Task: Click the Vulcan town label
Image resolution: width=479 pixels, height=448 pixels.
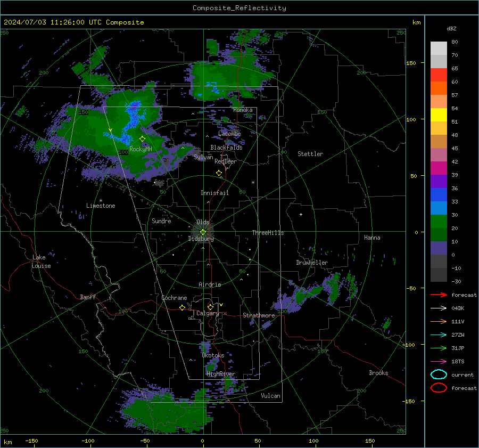Action: click(x=270, y=396)
